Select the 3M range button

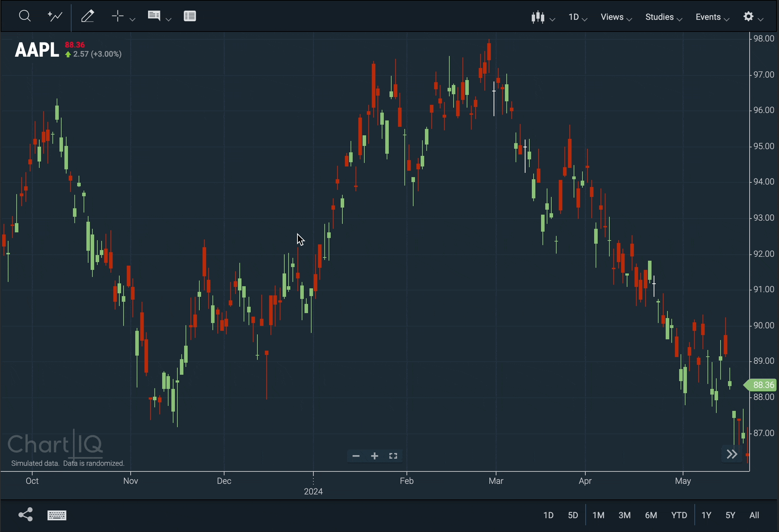pyautogui.click(x=625, y=515)
